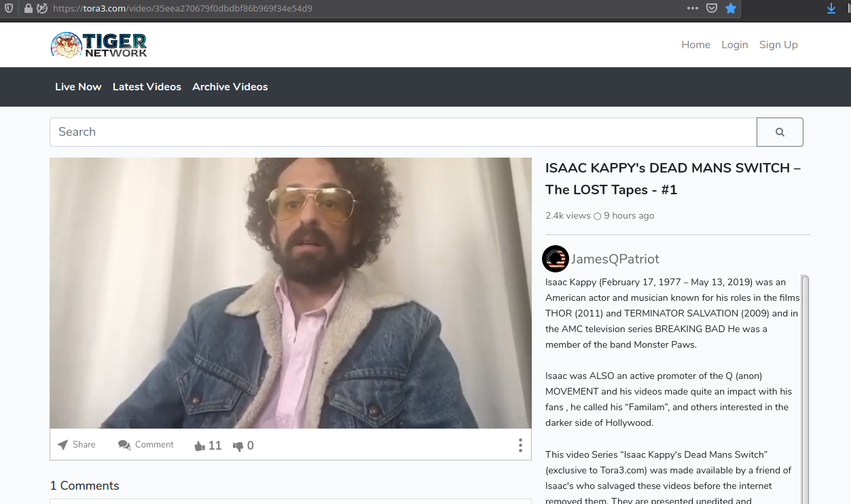Select the Archive Videos menu item
The width and height of the screenshot is (851, 504).
(230, 87)
